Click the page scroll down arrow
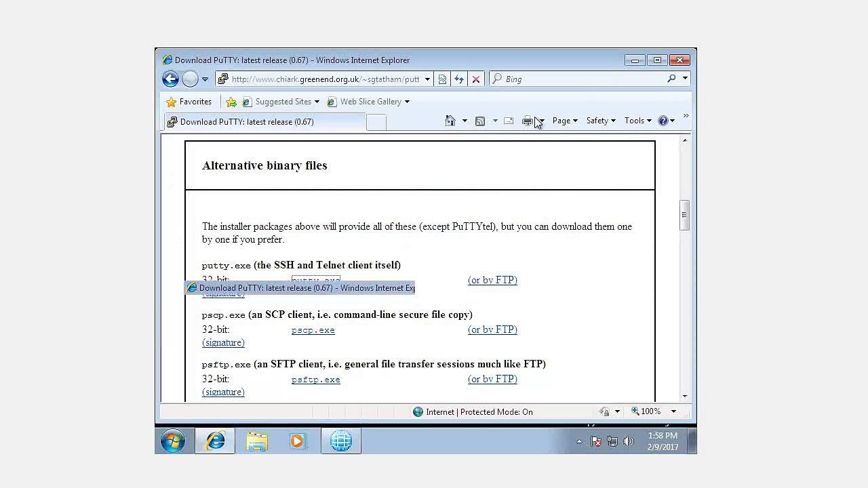Image resolution: width=868 pixels, height=488 pixels. click(x=685, y=396)
